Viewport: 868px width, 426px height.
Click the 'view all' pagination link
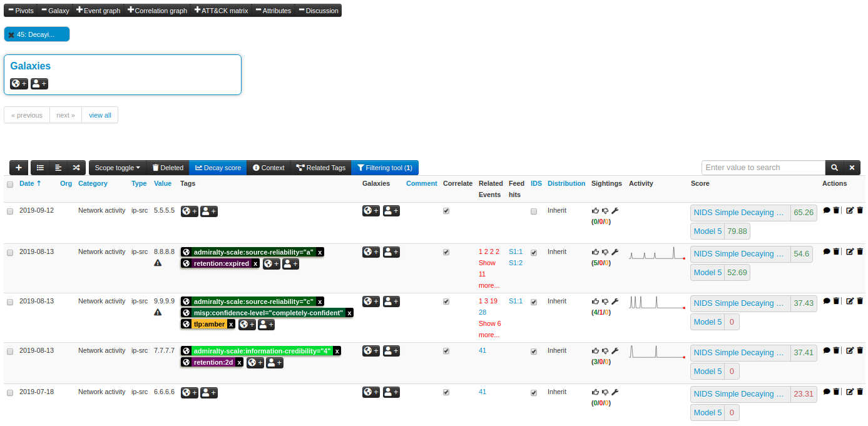pos(100,115)
